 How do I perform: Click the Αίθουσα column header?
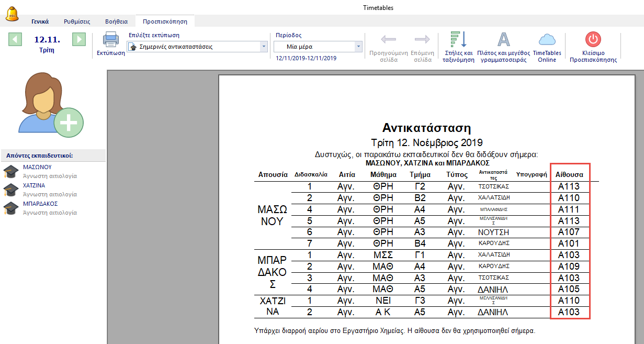[570, 174]
